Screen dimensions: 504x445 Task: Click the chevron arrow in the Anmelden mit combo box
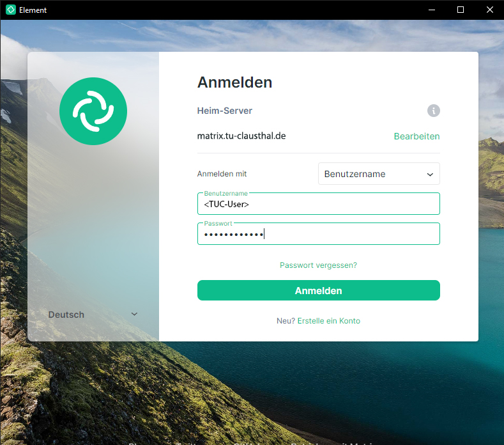coord(430,174)
